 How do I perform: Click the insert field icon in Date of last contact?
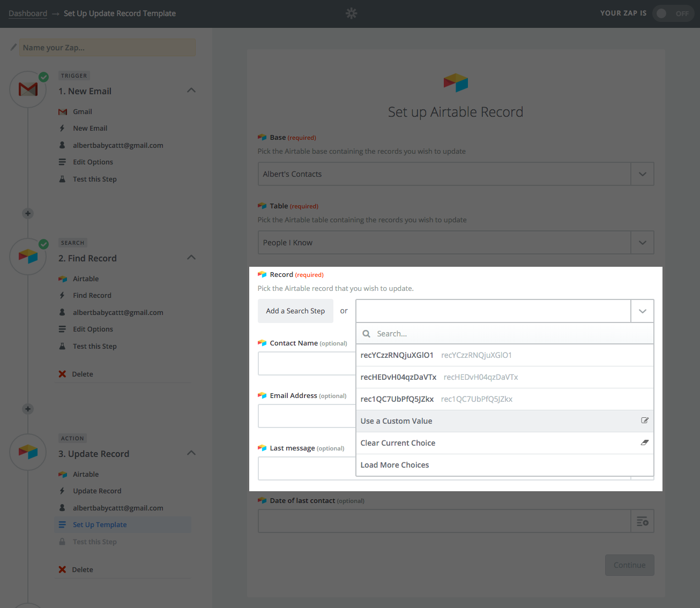[642, 521]
